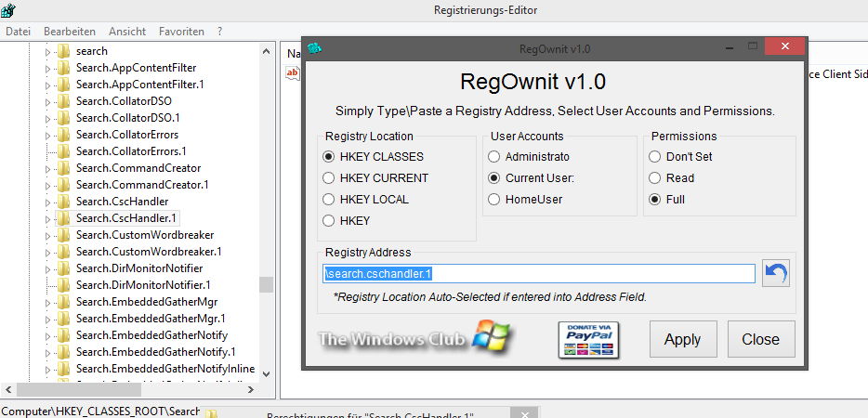
Task: Click the folder icon of Search.CollatorDSO
Action: 64,101
